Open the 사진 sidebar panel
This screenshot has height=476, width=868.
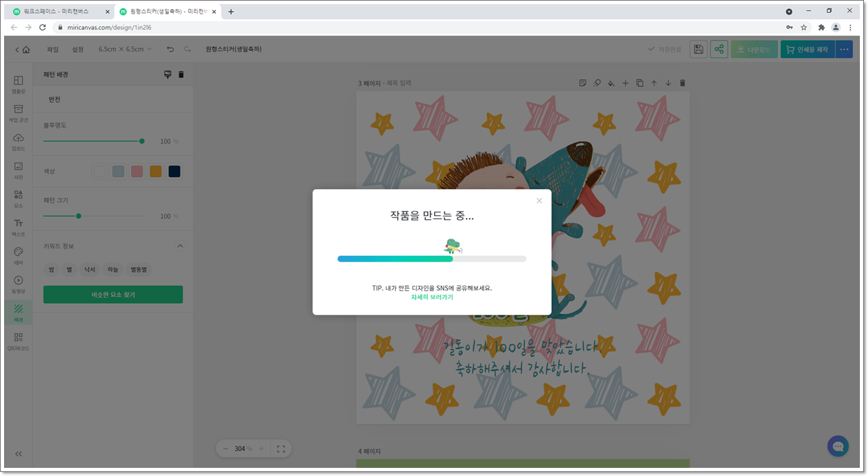18,170
